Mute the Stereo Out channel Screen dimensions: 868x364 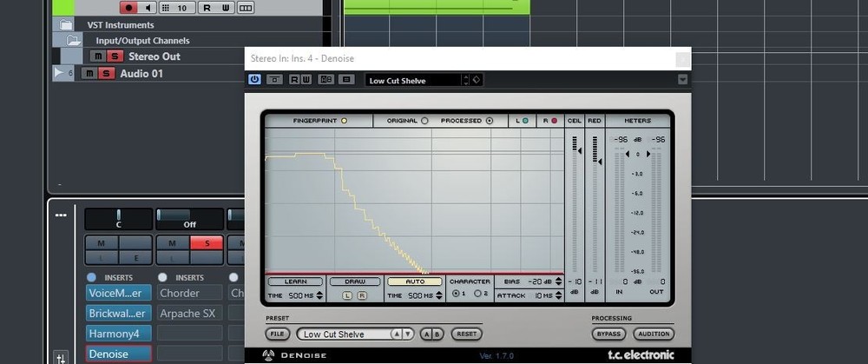point(97,56)
